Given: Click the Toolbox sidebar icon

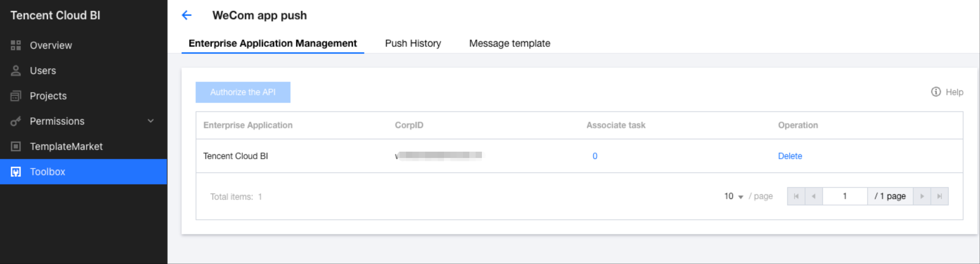Looking at the screenshot, I should pyautogui.click(x=15, y=172).
